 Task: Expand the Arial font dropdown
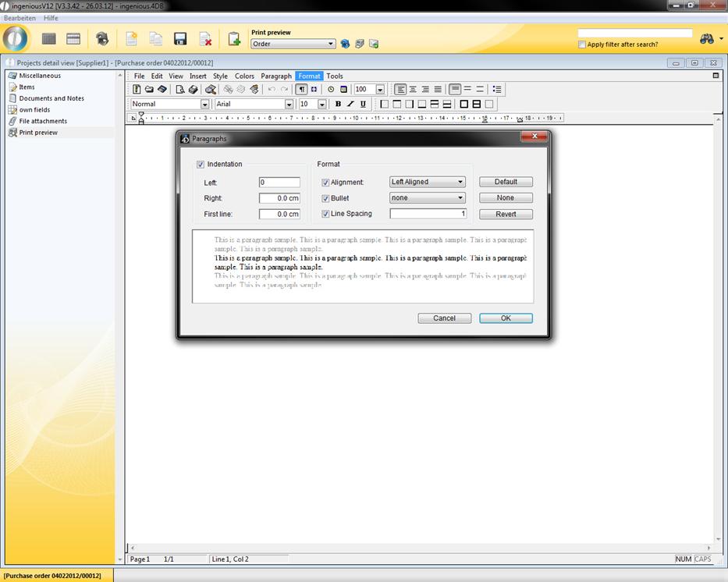click(289, 104)
